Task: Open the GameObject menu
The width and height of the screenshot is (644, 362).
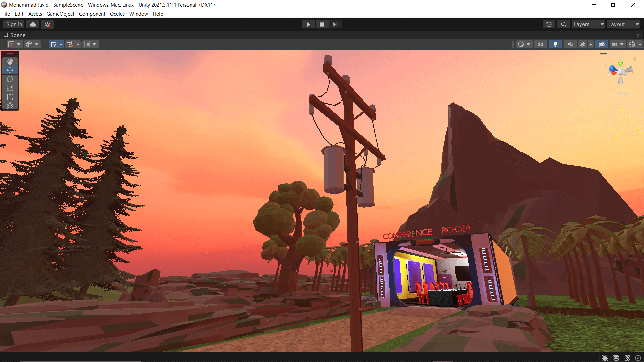Action: (60, 14)
